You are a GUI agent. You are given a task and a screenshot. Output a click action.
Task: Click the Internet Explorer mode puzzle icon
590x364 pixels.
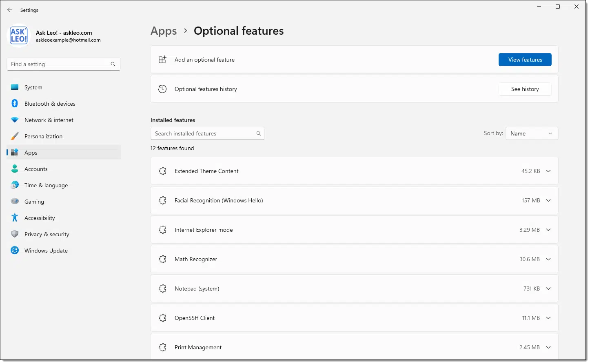pyautogui.click(x=162, y=230)
